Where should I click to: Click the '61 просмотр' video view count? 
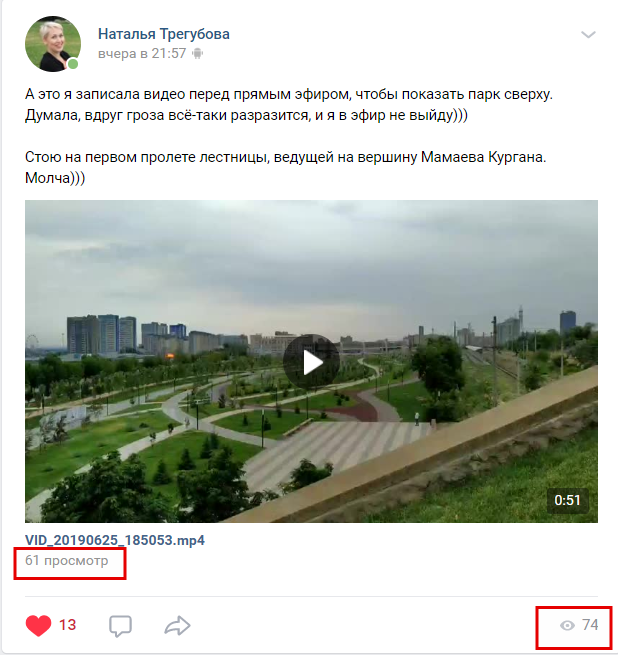[66, 561]
